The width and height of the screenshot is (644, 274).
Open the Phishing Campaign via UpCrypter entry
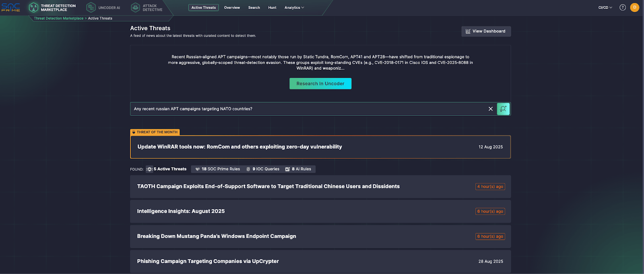tap(320, 262)
